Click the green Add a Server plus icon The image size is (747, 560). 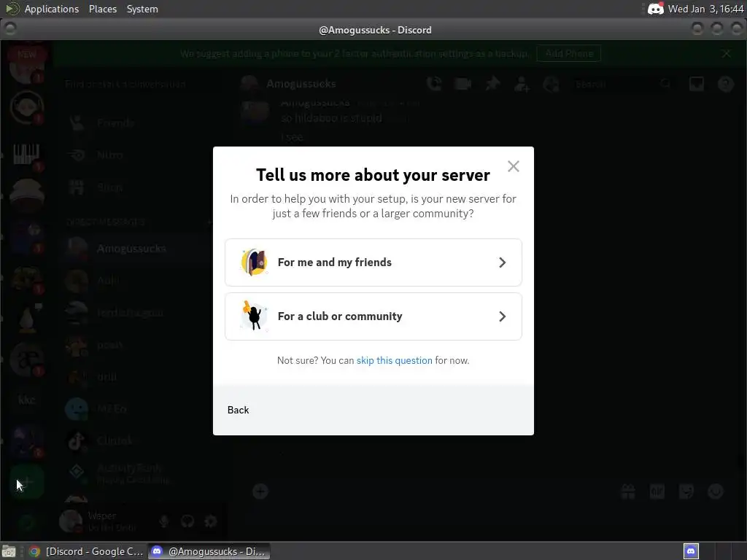(x=27, y=482)
